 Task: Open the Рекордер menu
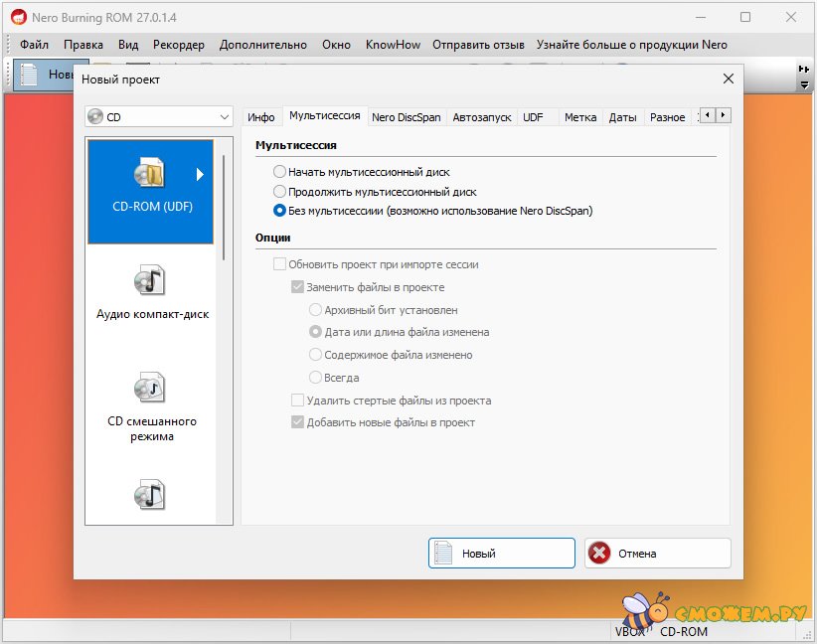pos(179,45)
